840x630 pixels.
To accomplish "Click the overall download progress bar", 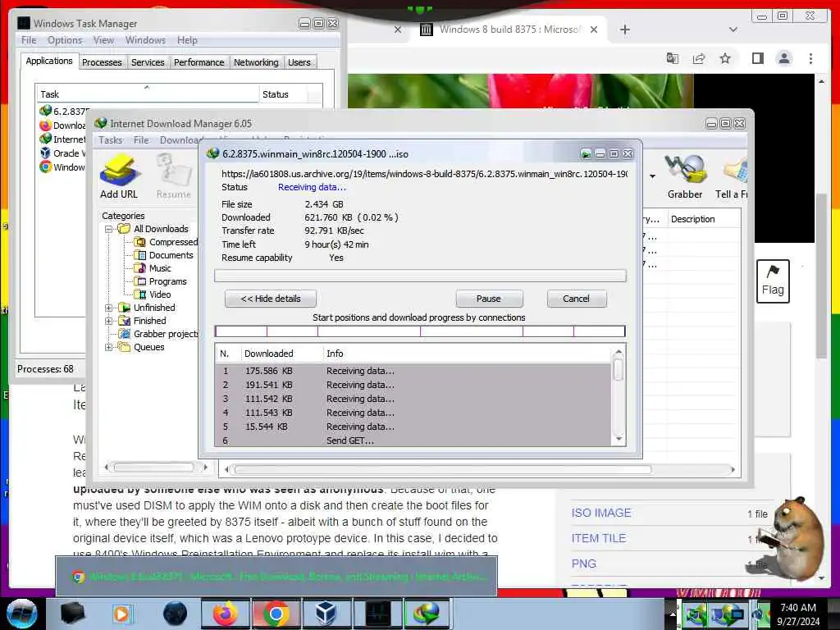I will click(x=420, y=276).
